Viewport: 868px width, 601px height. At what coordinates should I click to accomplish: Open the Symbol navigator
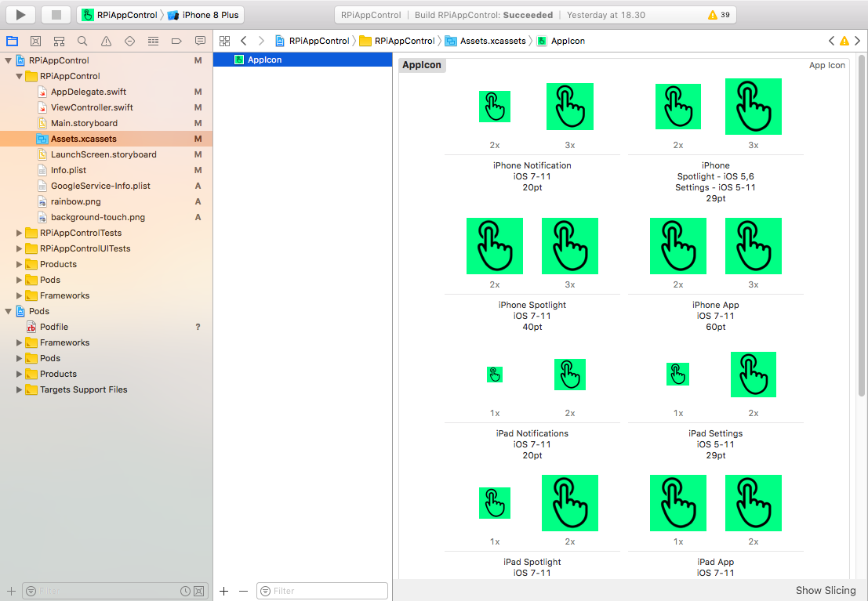click(x=58, y=40)
